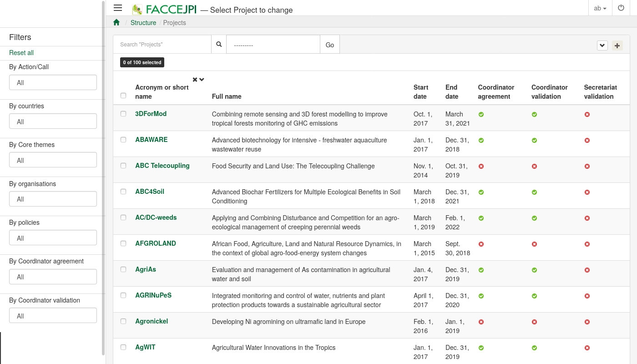Open the AGRINuPeS project
Image resolution: width=637 pixels, height=364 pixels.
153,295
